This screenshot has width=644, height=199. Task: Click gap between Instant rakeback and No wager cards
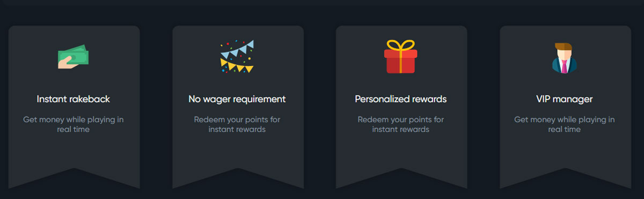pyautogui.click(x=156, y=107)
